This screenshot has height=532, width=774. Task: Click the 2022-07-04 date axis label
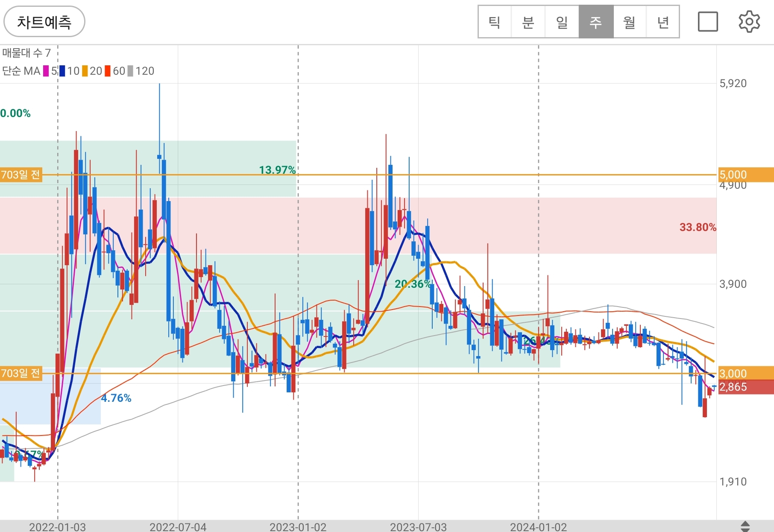(x=178, y=527)
